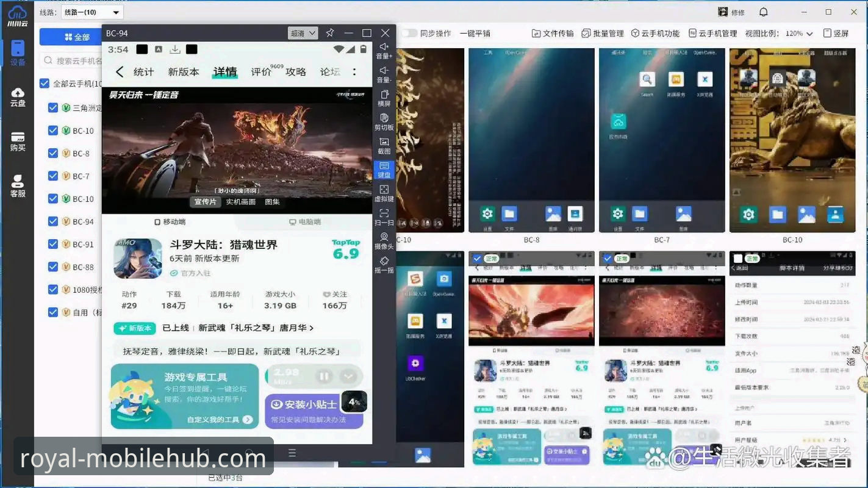This screenshot has height=488, width=868.
Task: Click the 4% floating progress indicator
Action: point(354,402)
